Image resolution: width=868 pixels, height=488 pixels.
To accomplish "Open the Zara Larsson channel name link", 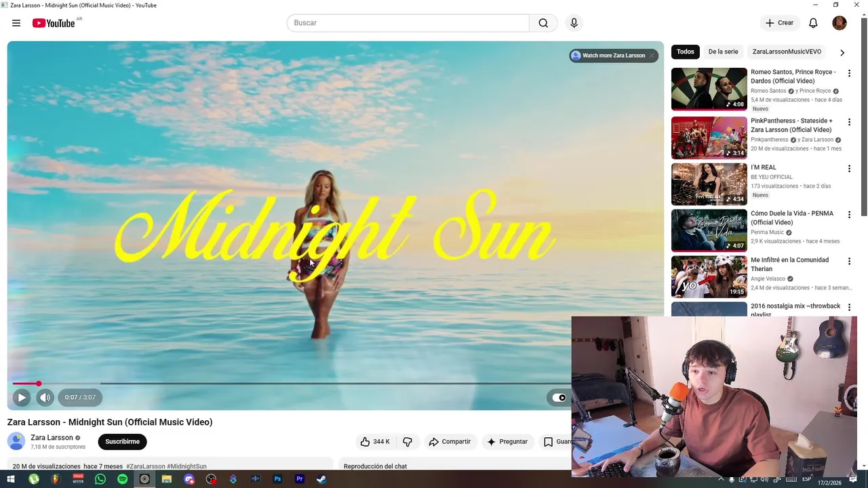I will point(52,438).
